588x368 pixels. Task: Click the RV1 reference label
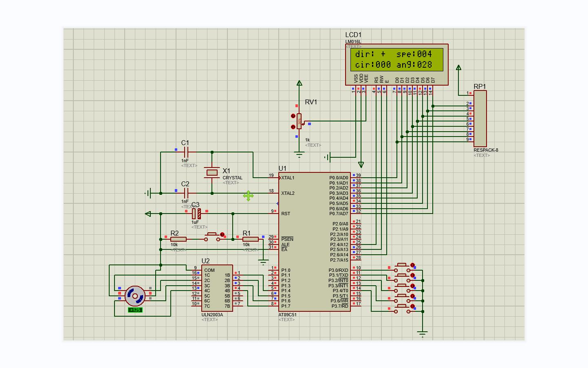311,102
